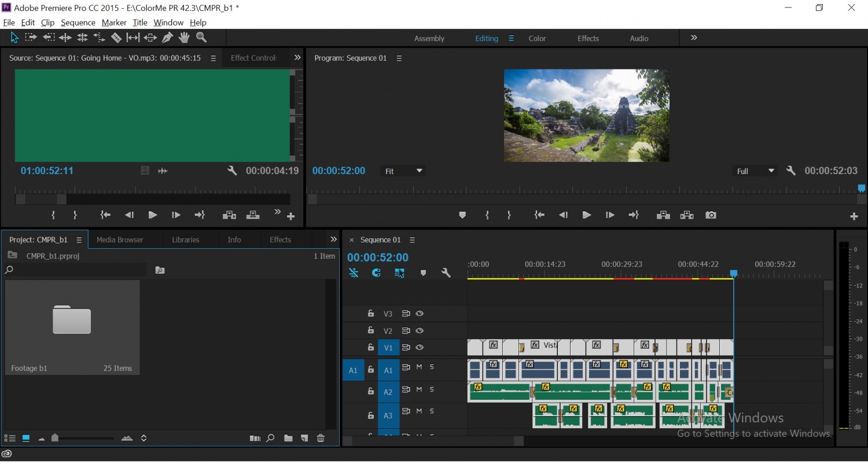
Task: Solo audio track A2
Action: [x=432, y=389]
